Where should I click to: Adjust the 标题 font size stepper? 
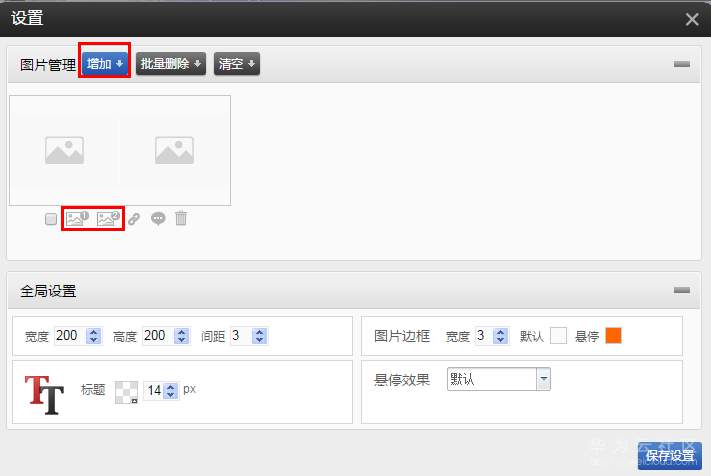170,390
